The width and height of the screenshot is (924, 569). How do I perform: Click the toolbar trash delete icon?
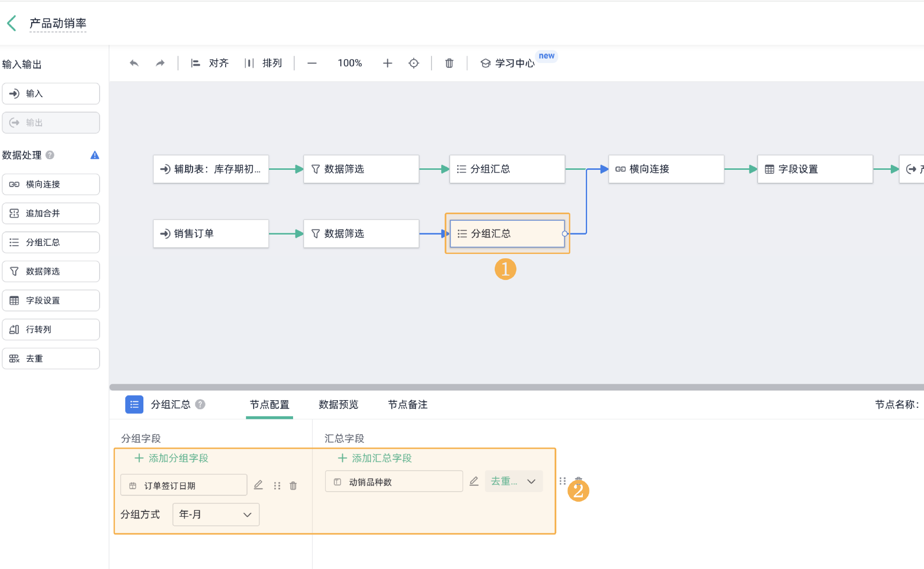point(449,63)
